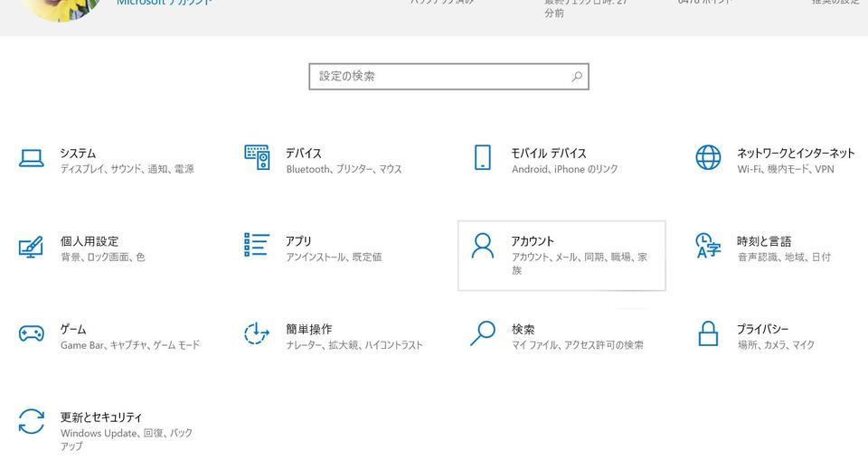This screenshot has height=459, width=868.
Task: Click the magnifier icon inside the search box
Action: point(577,76)
